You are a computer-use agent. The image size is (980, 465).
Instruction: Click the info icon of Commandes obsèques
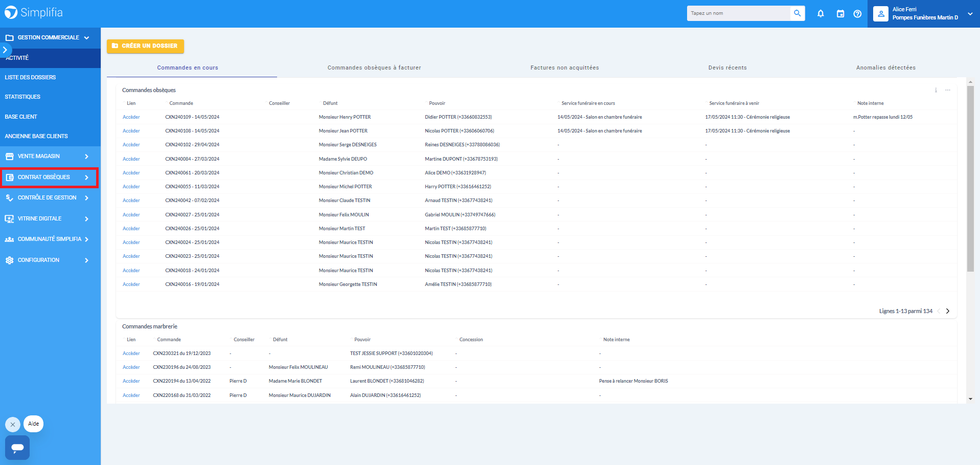click(936, 90)
